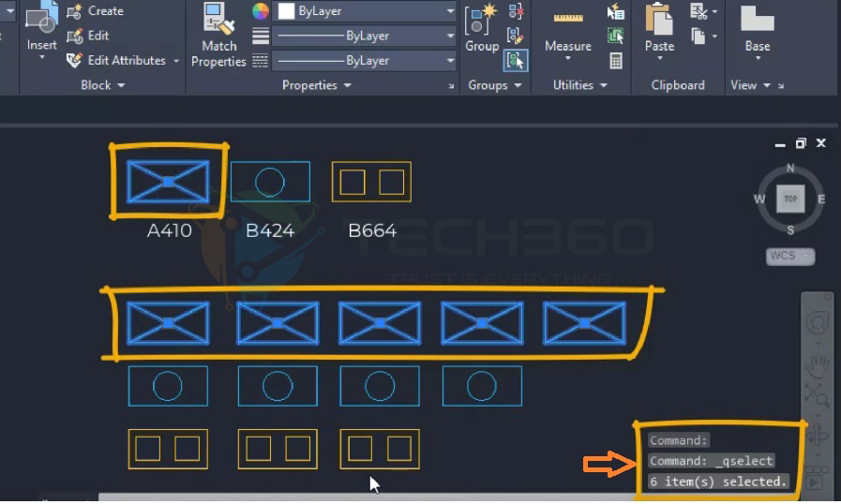Click the Select All icon
Screen dimensions: 841x504
(616, 36)
